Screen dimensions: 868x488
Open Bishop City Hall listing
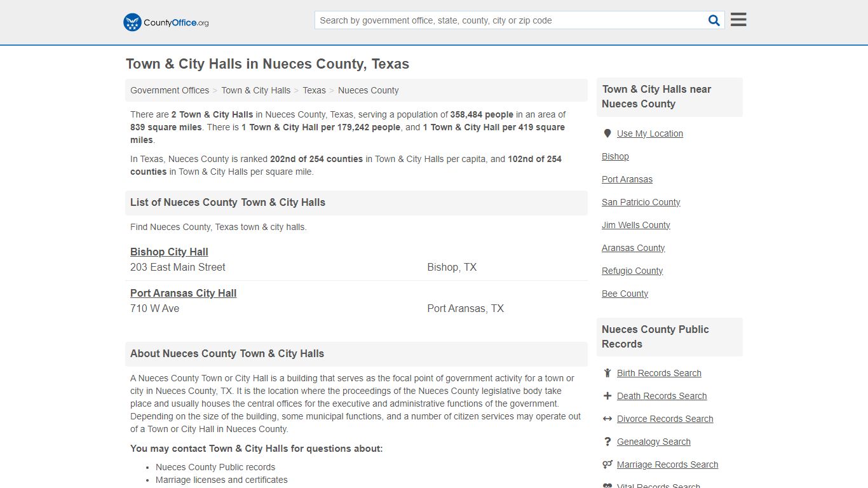click(169, 252)
